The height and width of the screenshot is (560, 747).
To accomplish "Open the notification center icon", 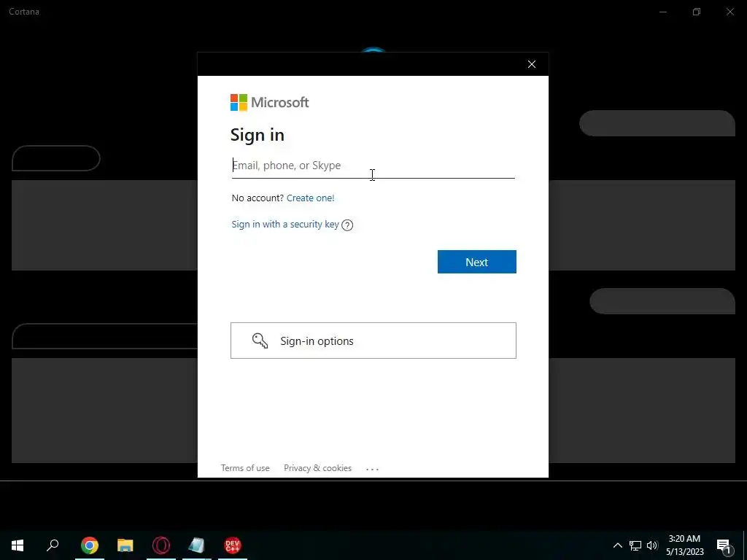I will [x=724, y=545].
